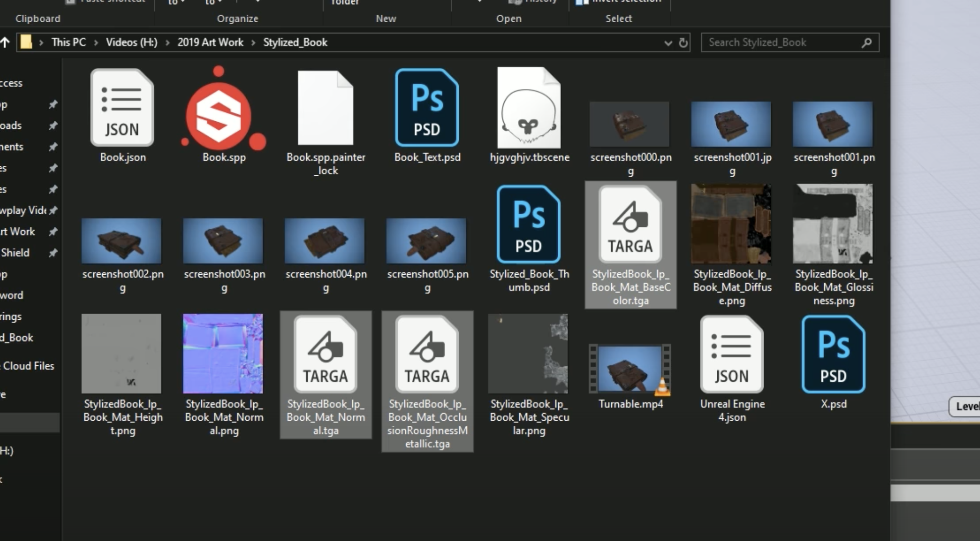Select the hjgvghjv.tbscene Marmoset file

pyautogui.click(x=529, y=109)
